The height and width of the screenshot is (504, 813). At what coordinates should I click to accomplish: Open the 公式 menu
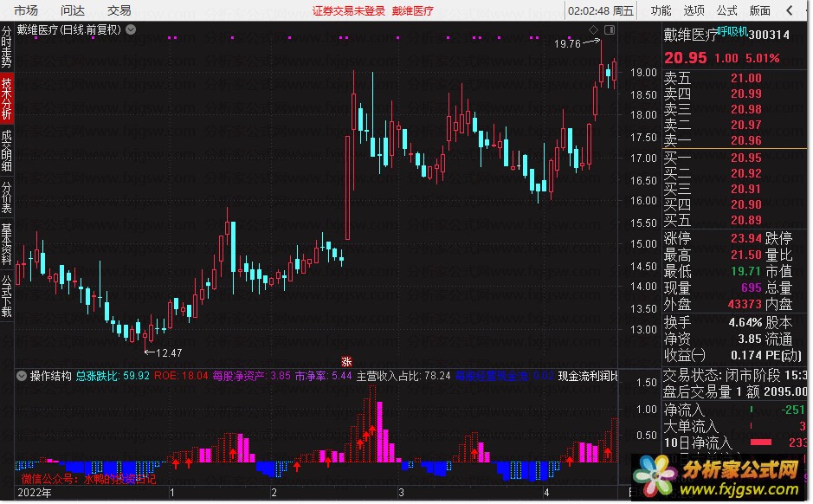click(x=727, y=10)
